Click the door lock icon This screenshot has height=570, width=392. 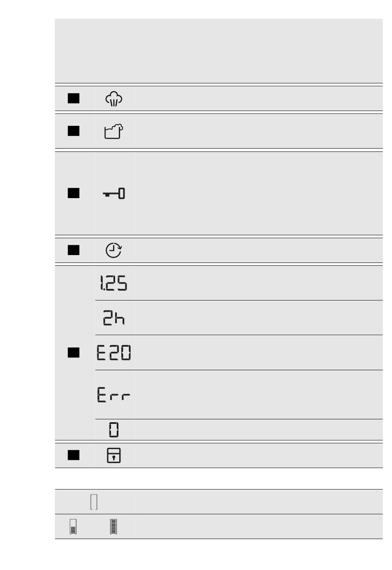(114, 456)
